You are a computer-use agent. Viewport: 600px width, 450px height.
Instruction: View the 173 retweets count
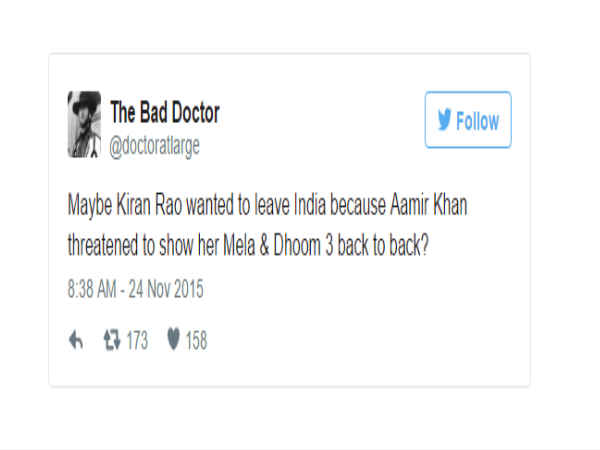pos(137,340)
